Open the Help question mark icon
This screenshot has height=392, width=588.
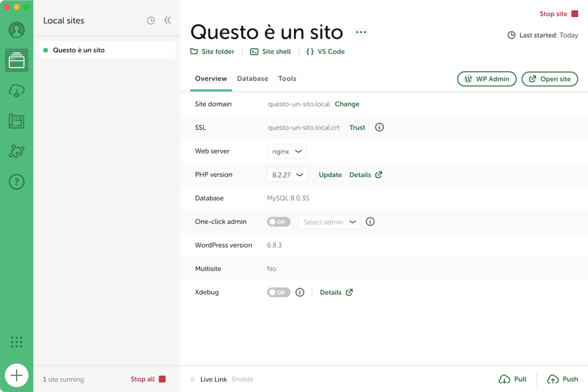pyautogui.click(x=17, y=182)
